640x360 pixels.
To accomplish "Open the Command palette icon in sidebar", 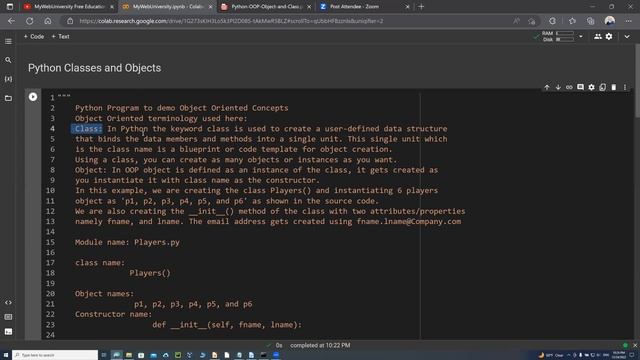I will [x=8, y=317].
